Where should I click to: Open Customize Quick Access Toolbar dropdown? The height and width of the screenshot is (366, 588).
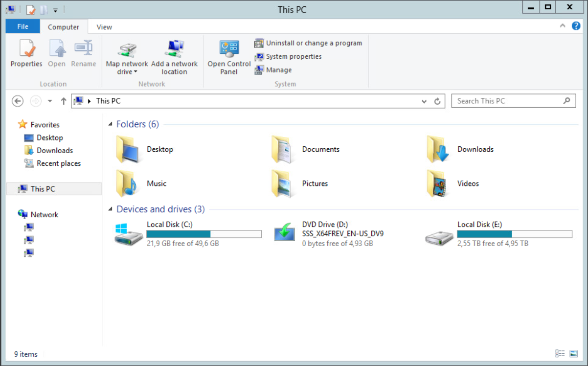pos(55,10)
